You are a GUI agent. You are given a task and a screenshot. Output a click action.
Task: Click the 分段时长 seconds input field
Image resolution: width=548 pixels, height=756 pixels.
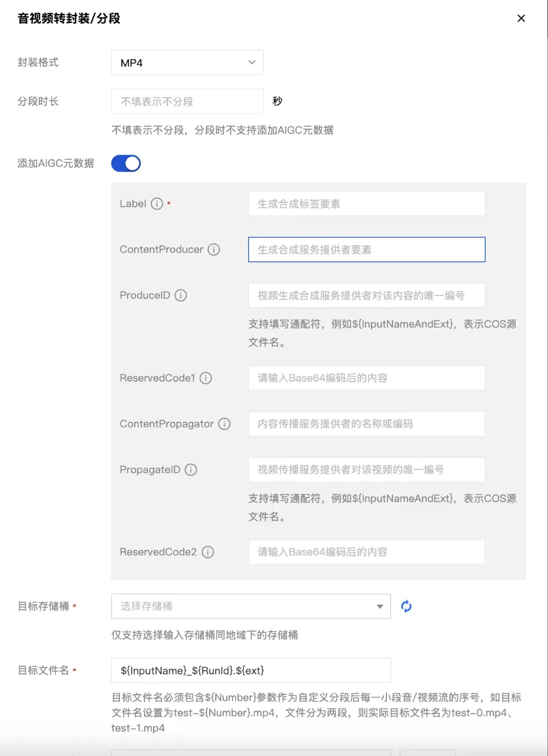click(187, 101)
